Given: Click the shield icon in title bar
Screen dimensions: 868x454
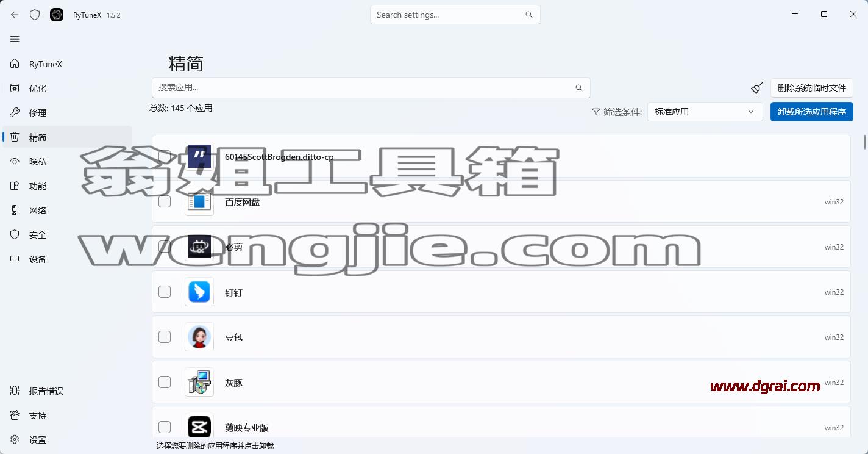Looking at the screenshot, I should coord(35,15).
